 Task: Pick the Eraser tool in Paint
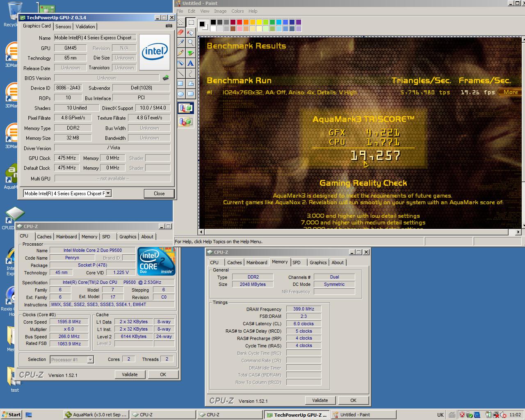click(180, 32)
